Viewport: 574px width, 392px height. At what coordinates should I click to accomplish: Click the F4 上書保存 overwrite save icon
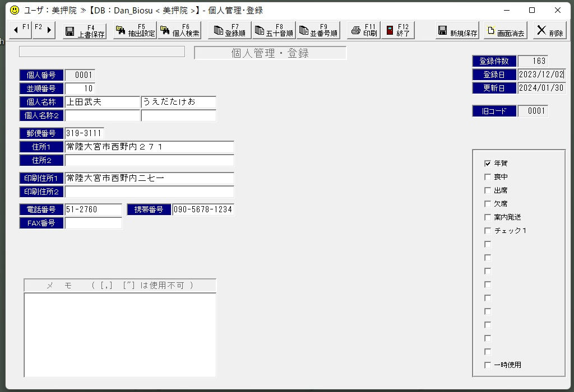(x=70, y=31)
